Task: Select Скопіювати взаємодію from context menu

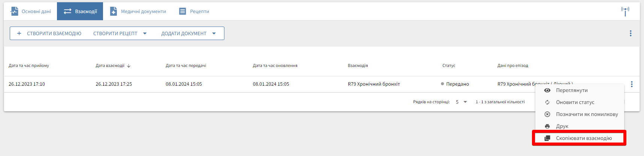Action: tap(584, 138)
